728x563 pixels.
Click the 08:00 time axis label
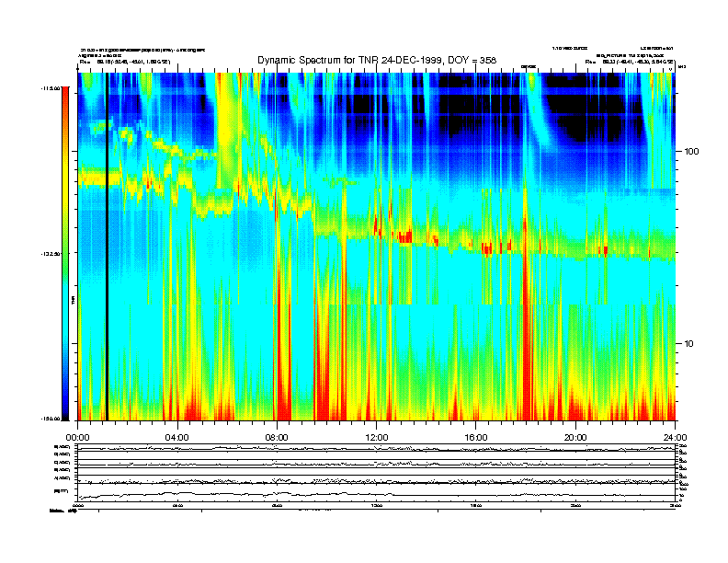(x=277, y=438)
